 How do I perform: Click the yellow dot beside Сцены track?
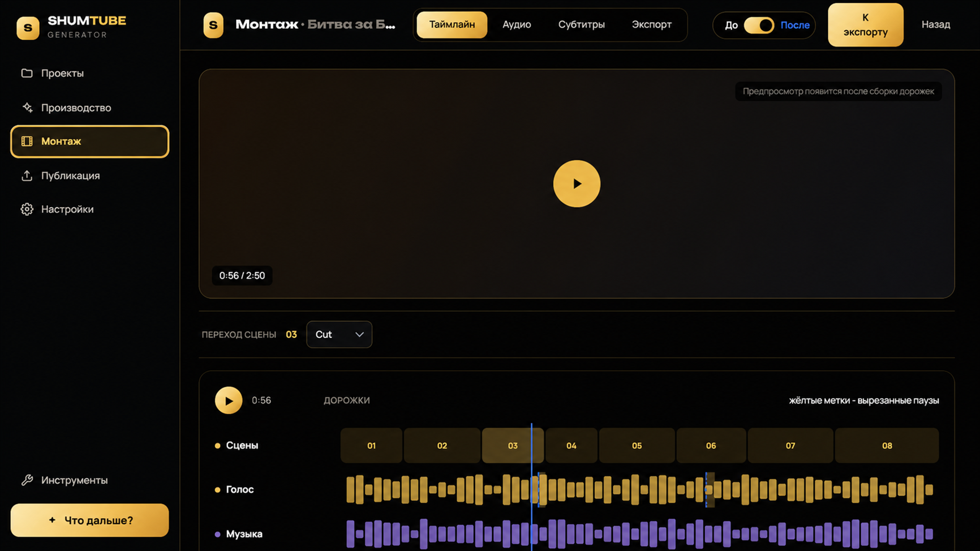(x=217, y=445)
